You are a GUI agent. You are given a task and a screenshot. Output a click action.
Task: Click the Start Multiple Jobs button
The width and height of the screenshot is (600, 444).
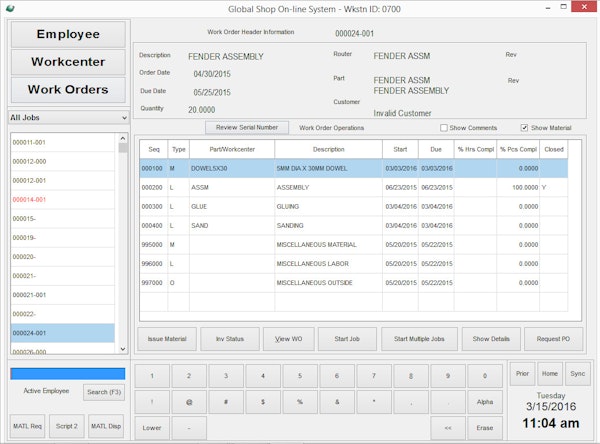click(x=419, y=339)
